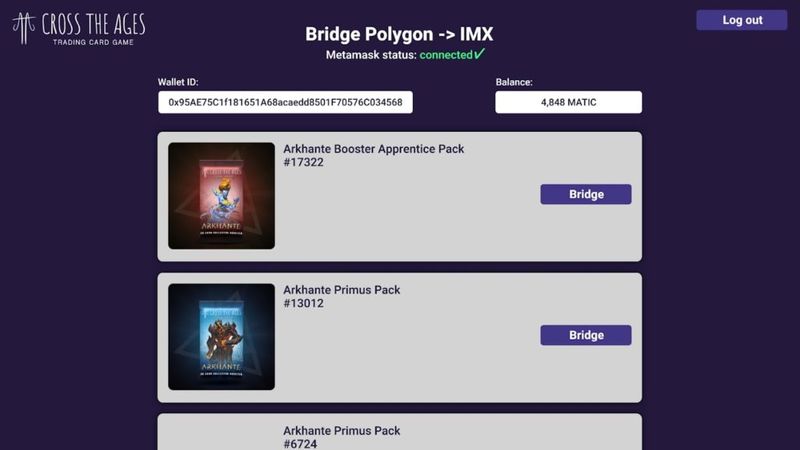Click the Arkhante Primus Pack title above #6724

[341, 431]
